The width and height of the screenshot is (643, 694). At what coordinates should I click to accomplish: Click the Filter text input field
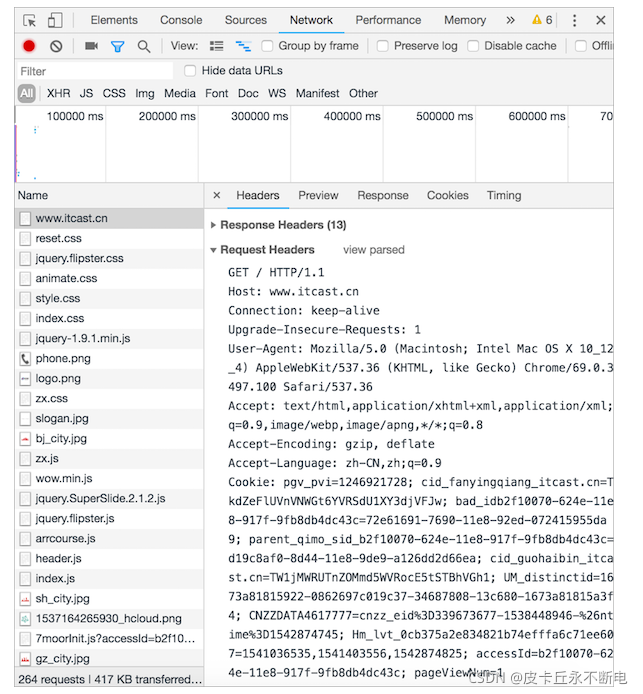pos(95,71)
